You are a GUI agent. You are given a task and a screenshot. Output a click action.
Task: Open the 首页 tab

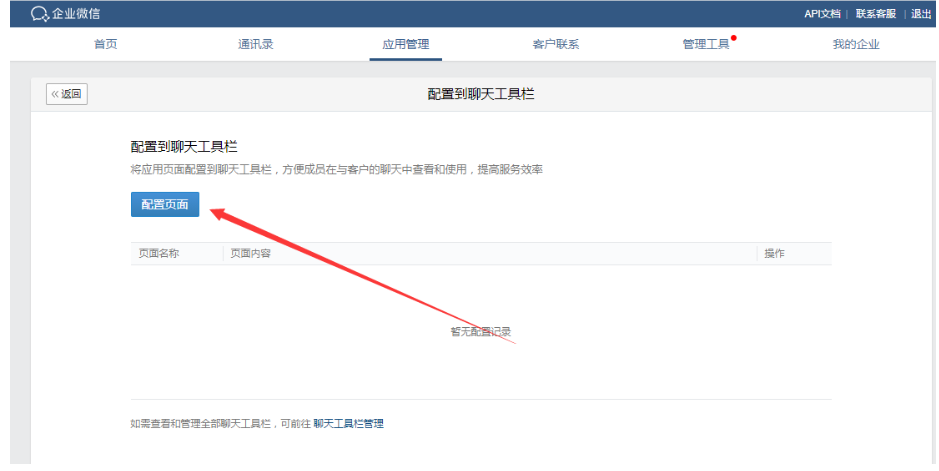(105, 44)
